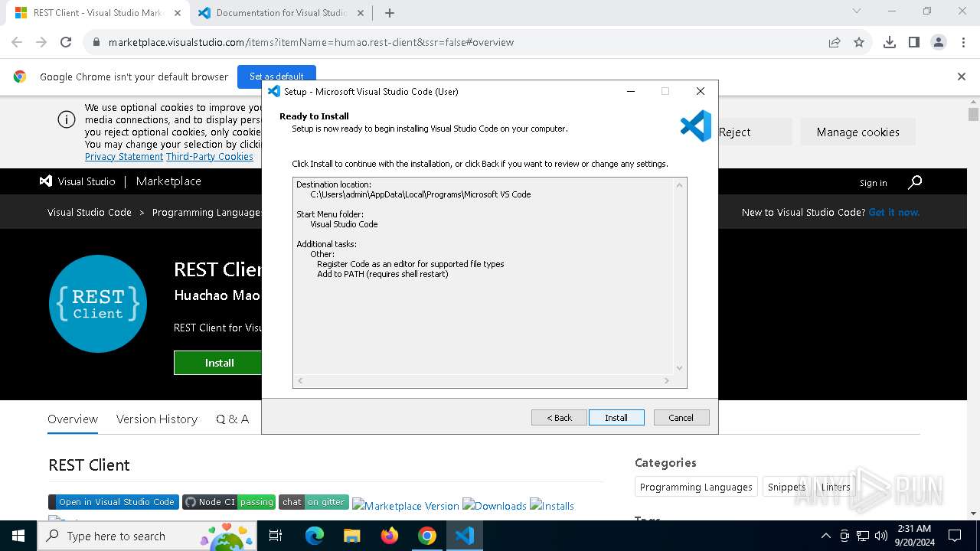Click the Visual Studio logo in header
Screen dimensions: 980x551
tap(77, 181)
